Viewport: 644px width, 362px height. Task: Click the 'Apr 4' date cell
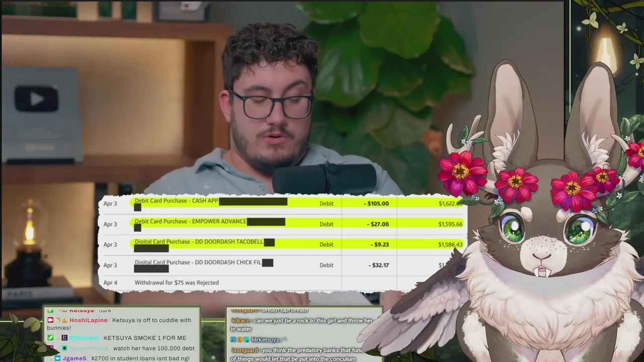point(110,283)
